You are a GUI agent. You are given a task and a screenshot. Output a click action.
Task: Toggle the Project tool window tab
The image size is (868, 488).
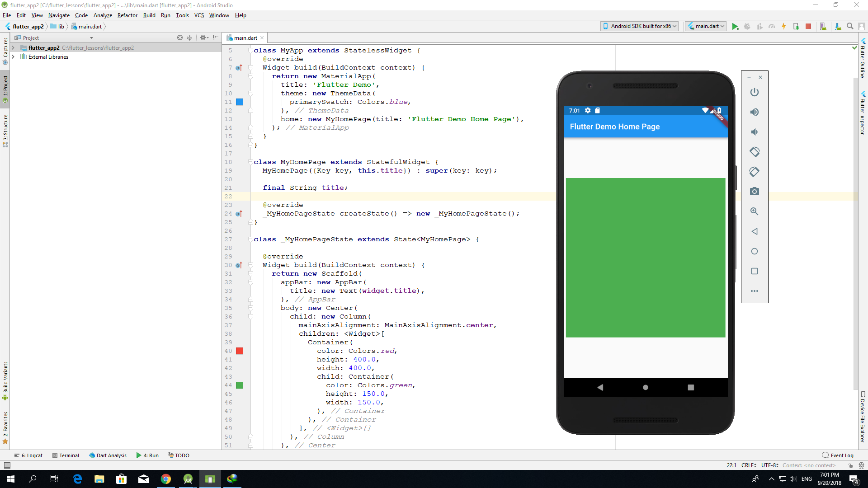(x=5, y=88)
